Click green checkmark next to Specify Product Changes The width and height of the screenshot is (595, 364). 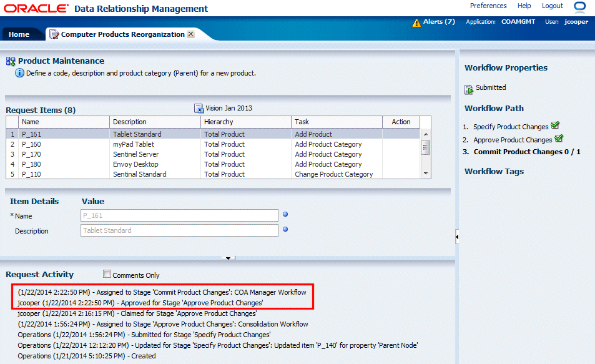(x=556, y=126)
